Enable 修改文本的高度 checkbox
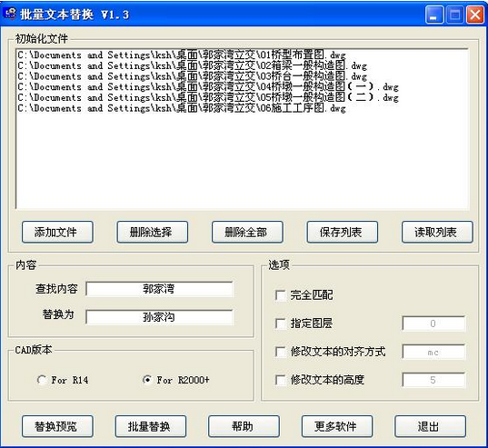 tap(281, 380)
